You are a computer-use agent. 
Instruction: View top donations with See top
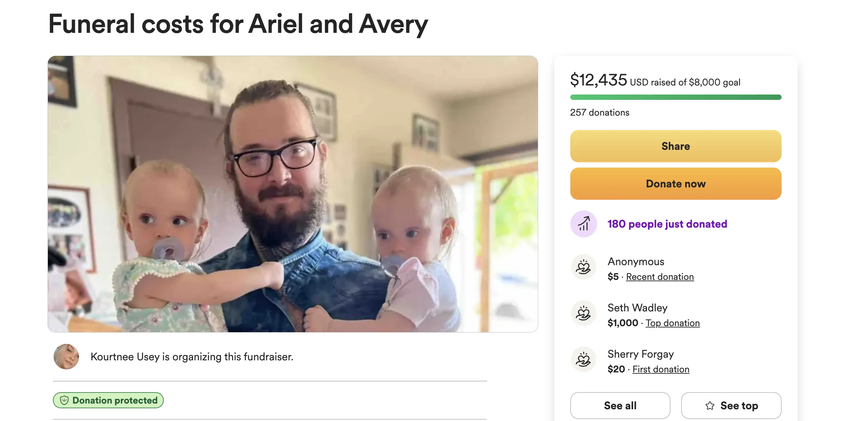(x=731, y=406)
